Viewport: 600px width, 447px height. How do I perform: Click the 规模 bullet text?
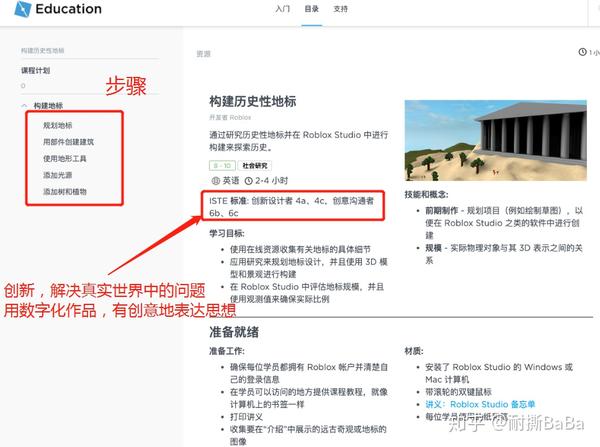click(x=504, y=254)
